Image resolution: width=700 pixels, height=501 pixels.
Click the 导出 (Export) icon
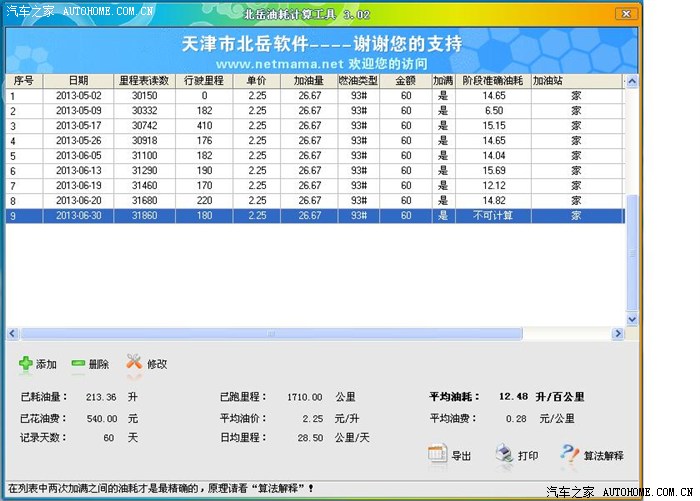click(x=438, y=455)
